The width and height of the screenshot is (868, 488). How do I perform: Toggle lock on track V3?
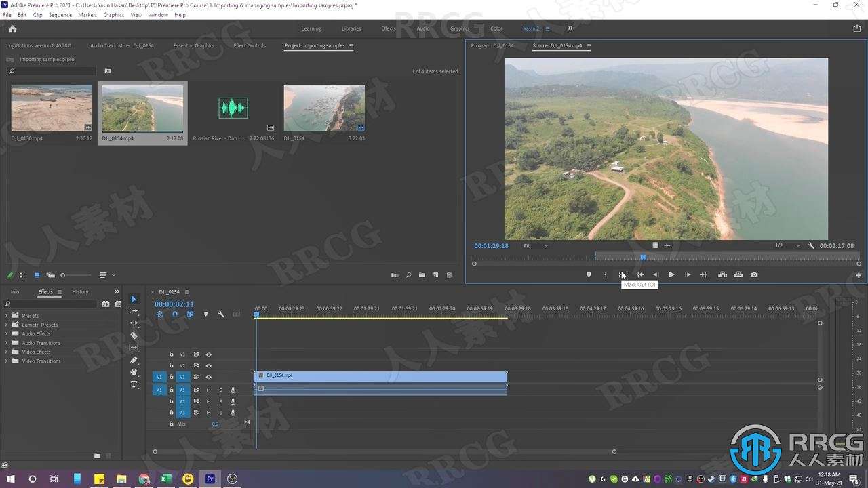point(171,354)
